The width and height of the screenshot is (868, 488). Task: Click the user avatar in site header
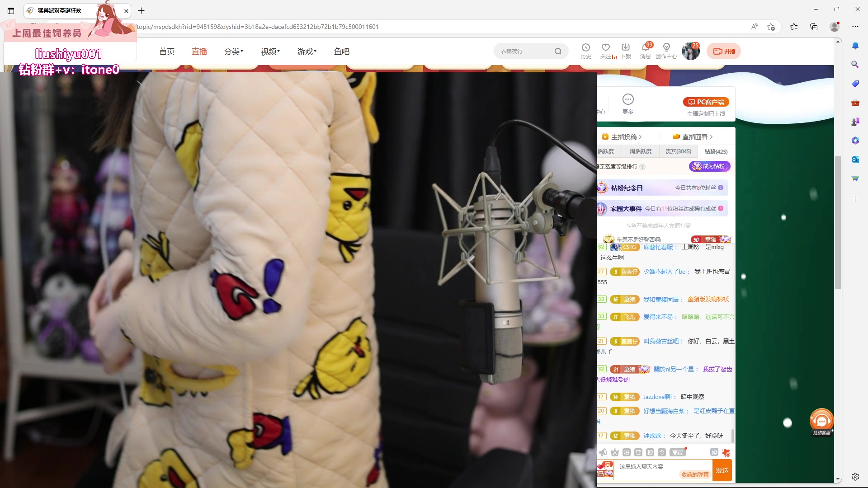(x=690, y=52)
